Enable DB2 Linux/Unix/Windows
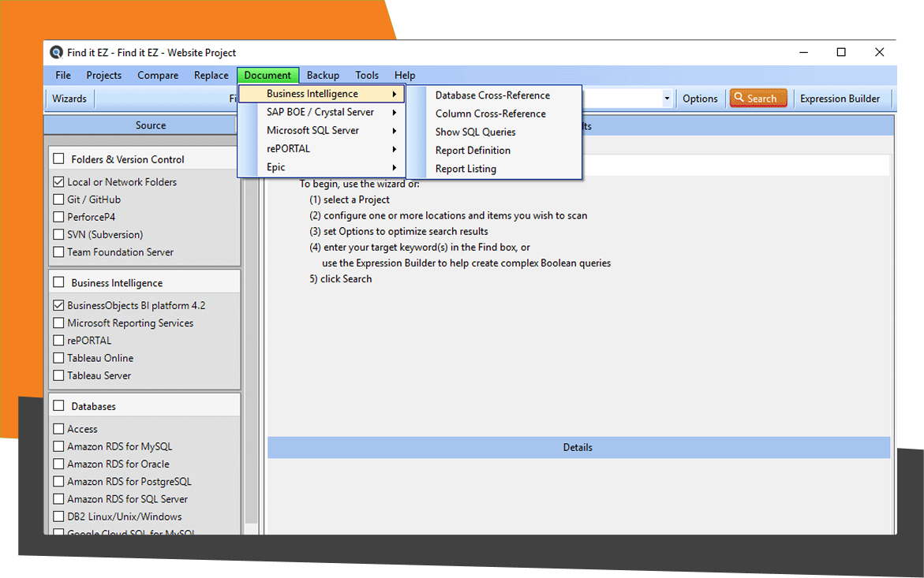Image resolution: width=924 pixels, height=578 pixels. coord(58,516)
